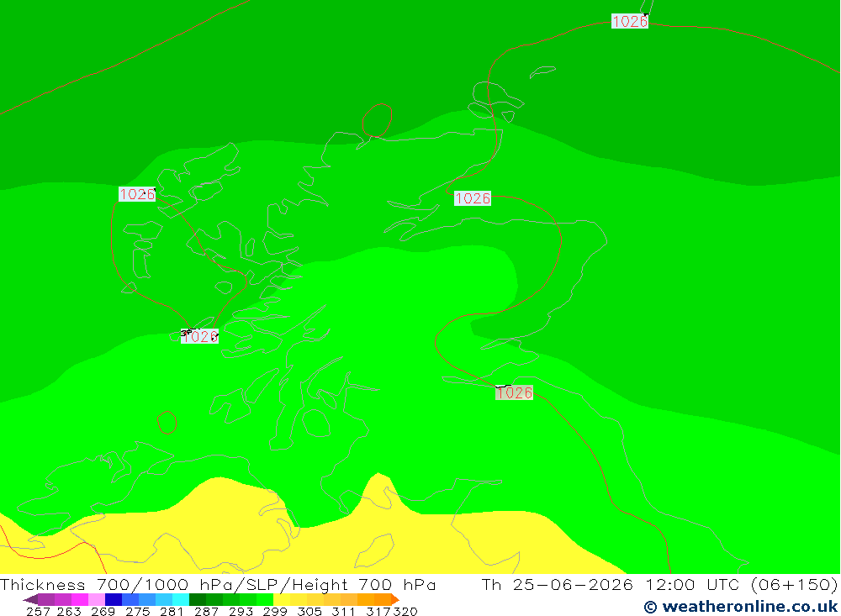841x616 pixels.
Task: Click the legend value 299
Action: pos(275,611)
